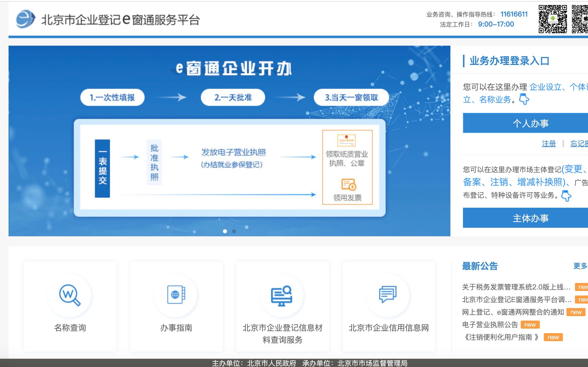Open the 企业设立 link in the intro text
The image size is (588, 367).
pos(546,87)
